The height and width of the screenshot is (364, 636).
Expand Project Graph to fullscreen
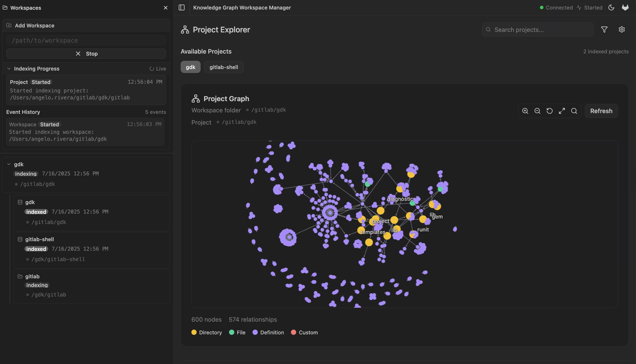[x=562, y=111]
